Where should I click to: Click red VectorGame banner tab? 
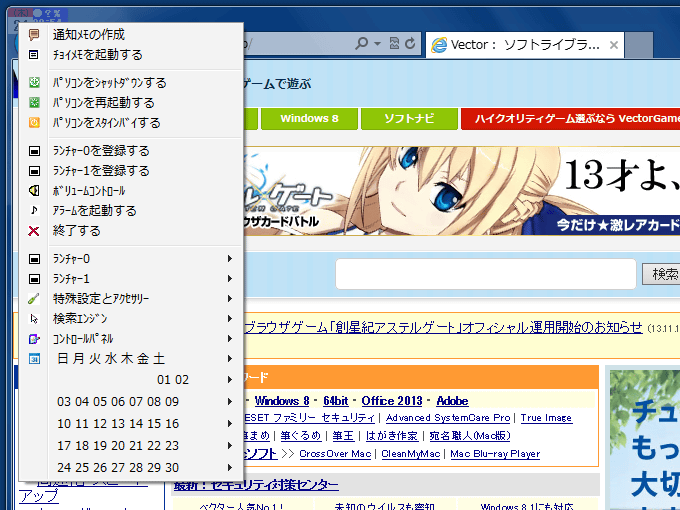(570, 118)
